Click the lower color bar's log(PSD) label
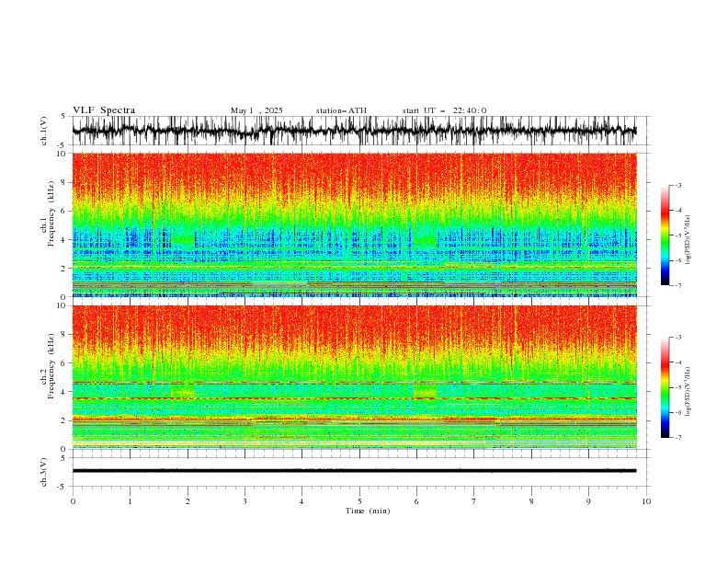The image size is (728, 563). (688, 392)
